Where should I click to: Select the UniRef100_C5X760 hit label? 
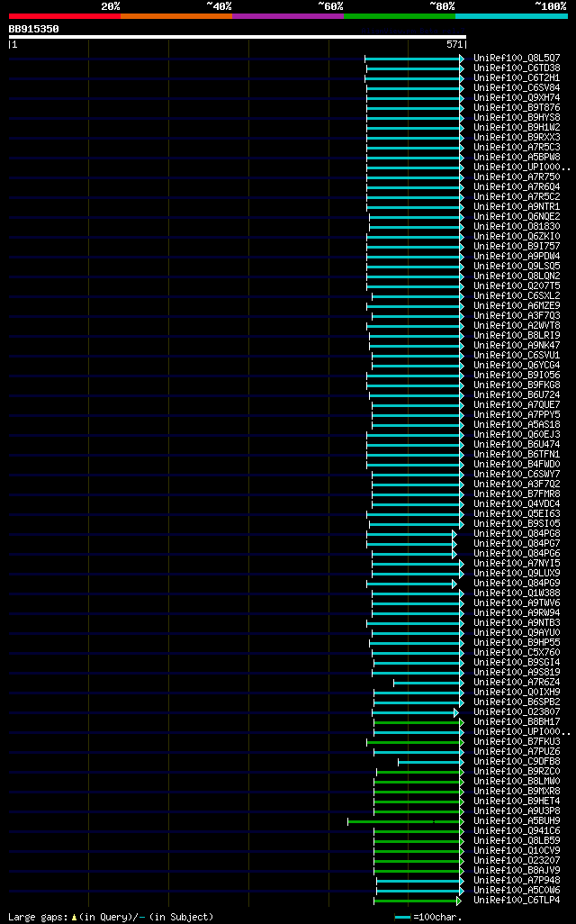click(x=517, y=652)
